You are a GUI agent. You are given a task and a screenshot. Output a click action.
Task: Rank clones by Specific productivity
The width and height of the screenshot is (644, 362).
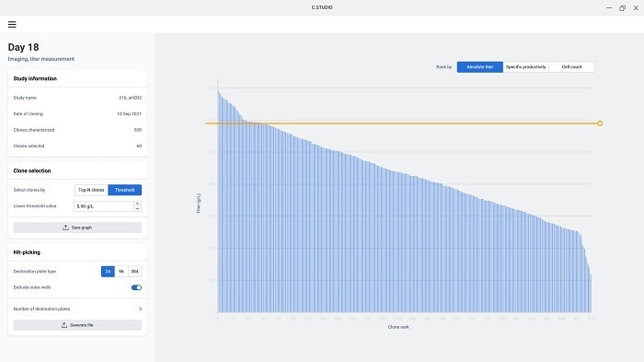click(525, 67)
